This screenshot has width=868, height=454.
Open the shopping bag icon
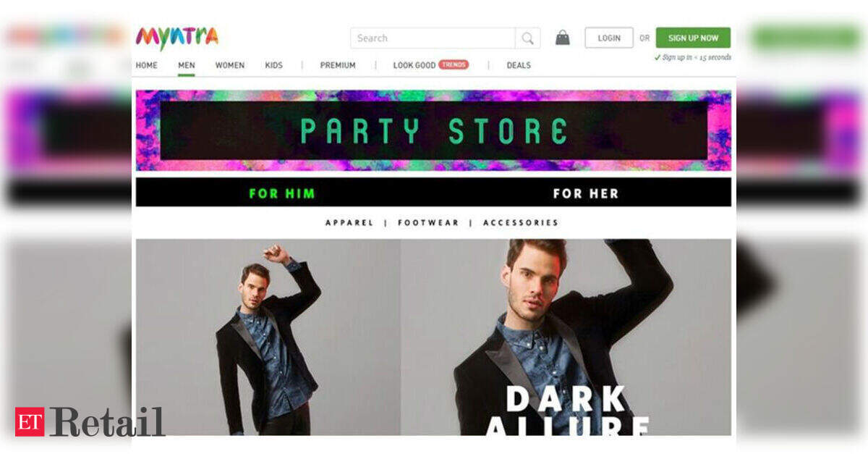coord(562,38)
